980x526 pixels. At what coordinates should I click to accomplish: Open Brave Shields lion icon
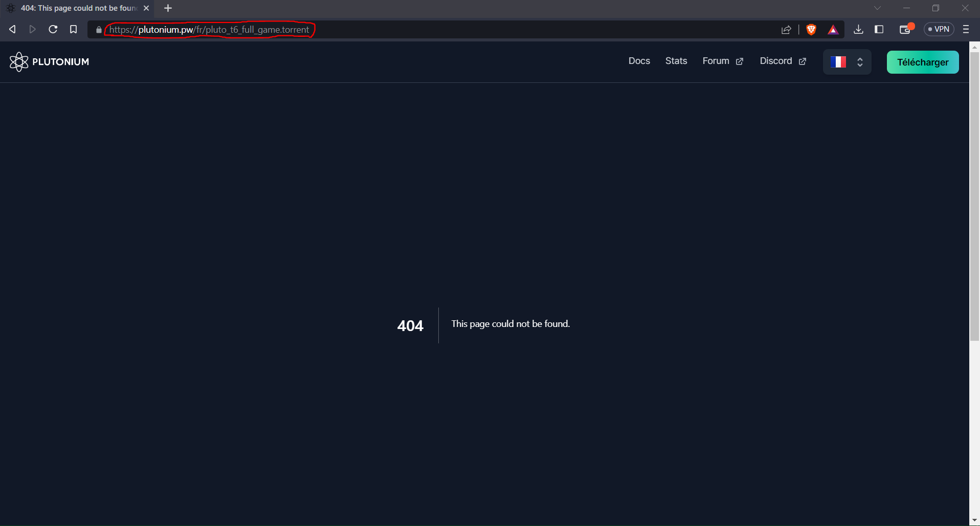click(811, 30)
